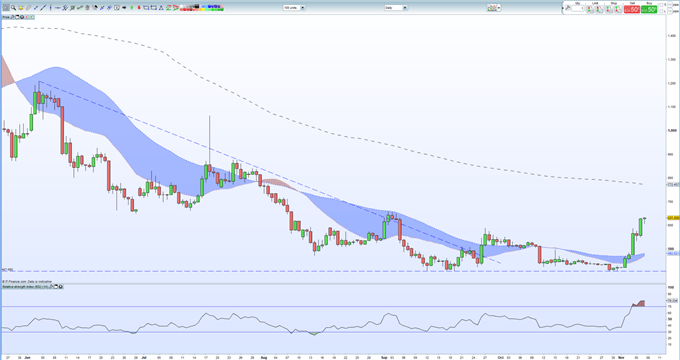Viewport: 680px width, 360px height.
Task: Open the 100 units dropdown
Action: [294, 8]
